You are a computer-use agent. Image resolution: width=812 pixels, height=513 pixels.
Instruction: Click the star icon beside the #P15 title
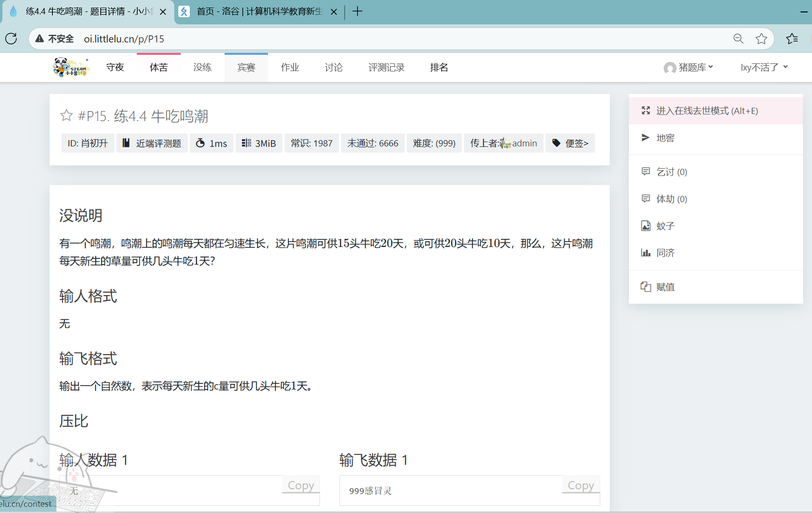click(x=66, y=115)
